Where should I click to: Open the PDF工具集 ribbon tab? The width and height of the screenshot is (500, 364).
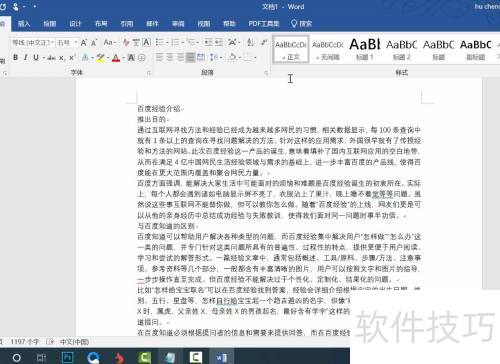click(264, 24)
